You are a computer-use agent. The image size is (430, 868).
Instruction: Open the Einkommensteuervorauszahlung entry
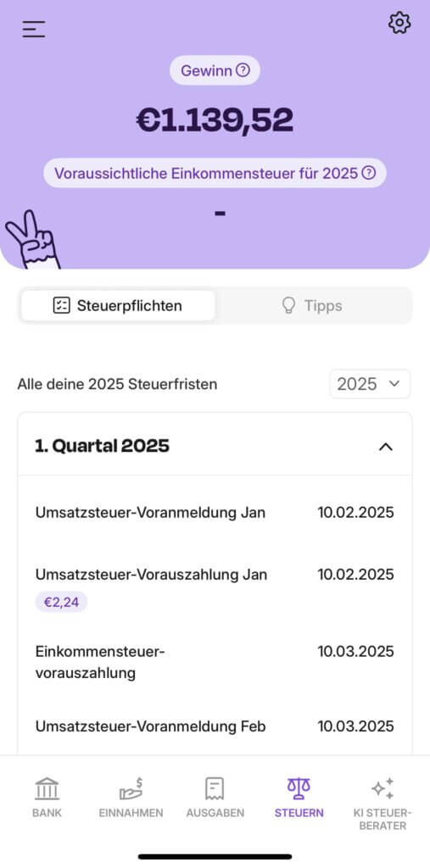point(215,662)
